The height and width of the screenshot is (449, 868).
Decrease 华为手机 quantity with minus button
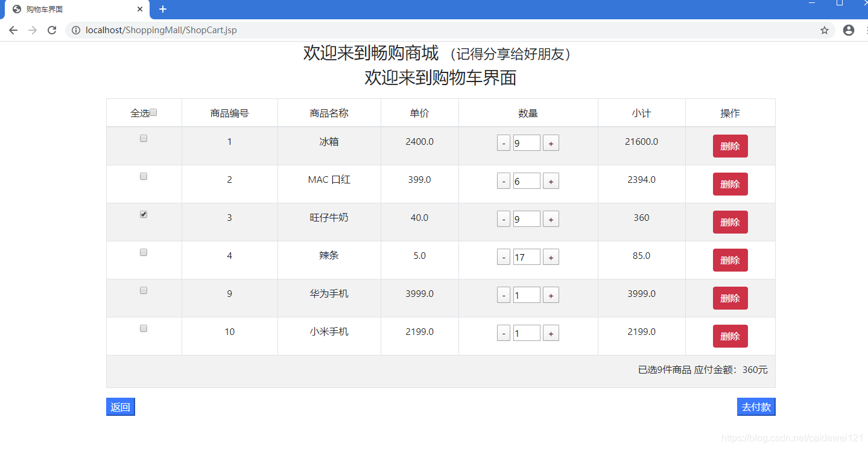[504, 295]
